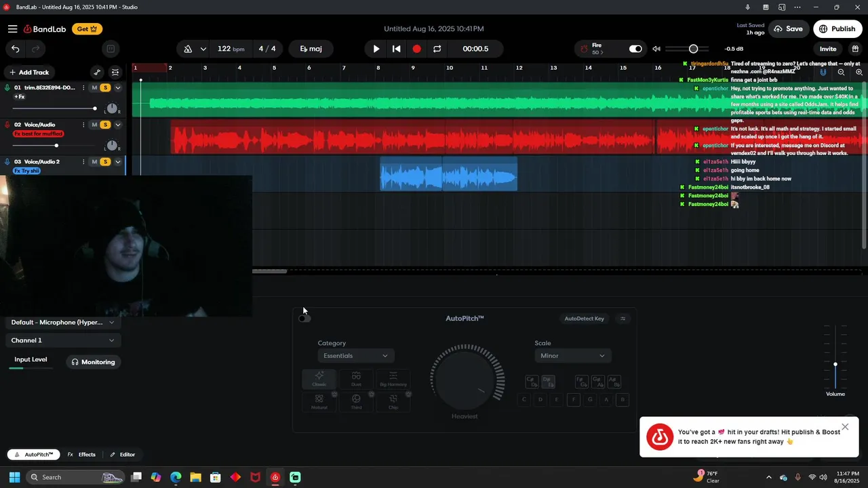Image resolution: width=868 pixels, height=488 pixels.
Task: Click the Publish button
Action: 837,29
